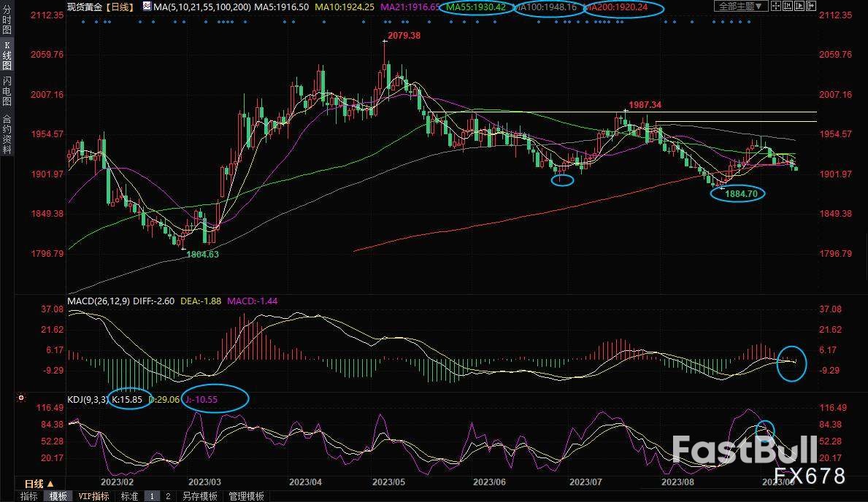Switch to 分时图 side tab
The height and width of the screenshot is (502, 868).
coord(7,23)
